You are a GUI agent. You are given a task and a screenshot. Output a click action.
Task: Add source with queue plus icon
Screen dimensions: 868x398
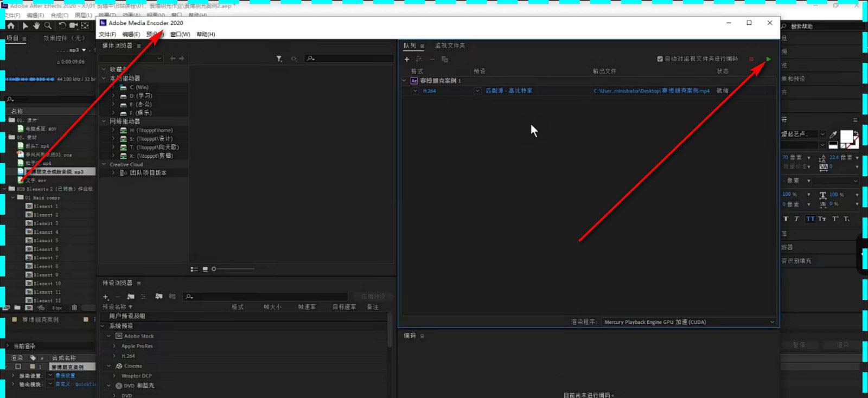click(407, 59)
